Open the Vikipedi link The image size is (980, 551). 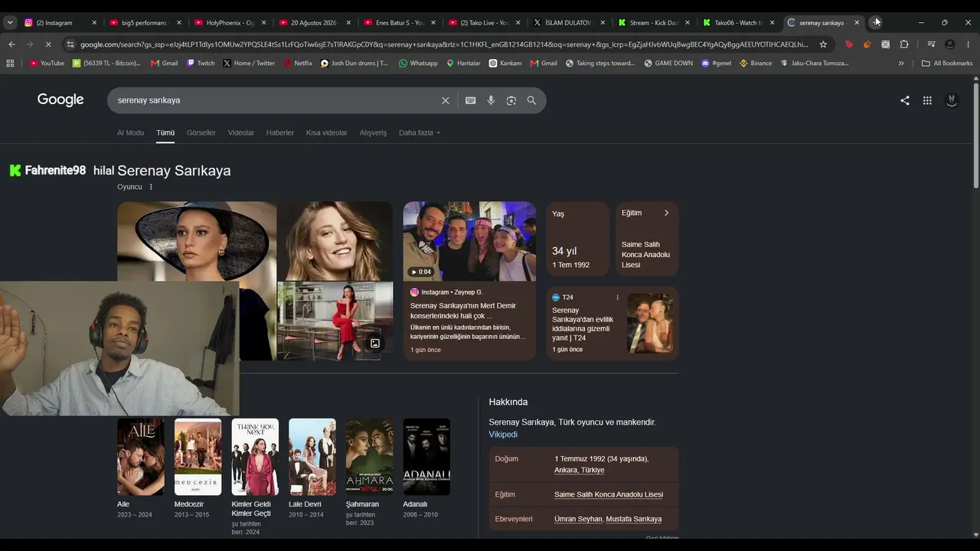tap(503, 435)
